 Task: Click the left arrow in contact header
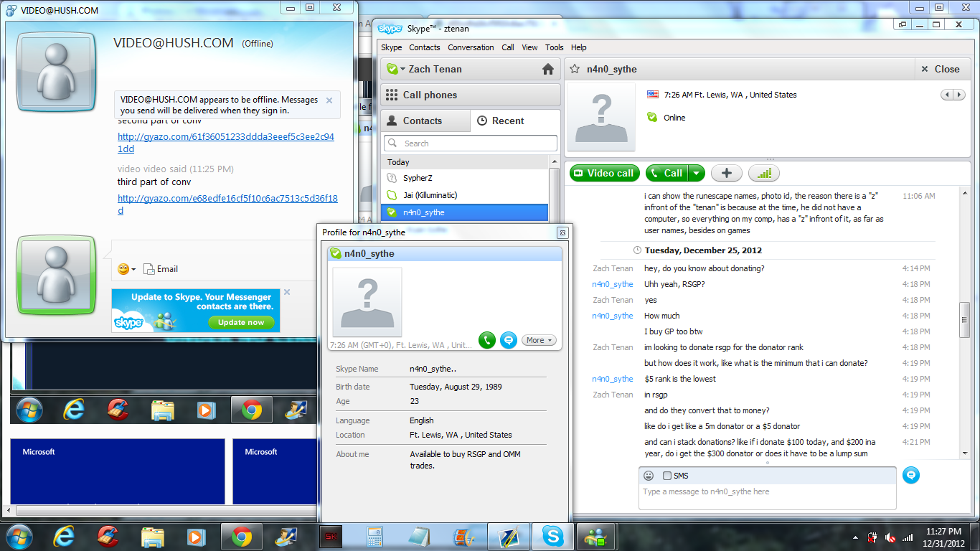tap(948, 95)
